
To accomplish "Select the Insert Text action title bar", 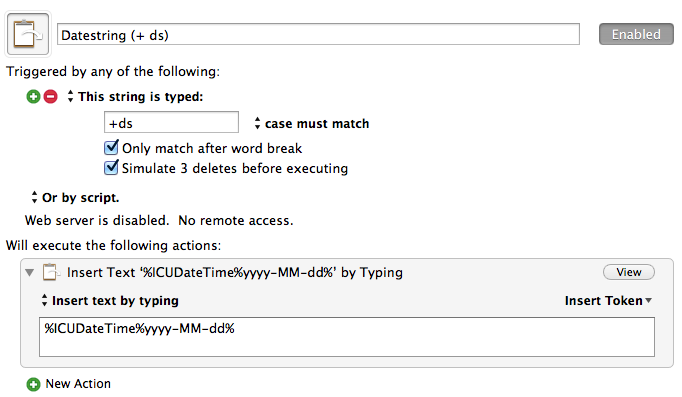I will [347, 272].
